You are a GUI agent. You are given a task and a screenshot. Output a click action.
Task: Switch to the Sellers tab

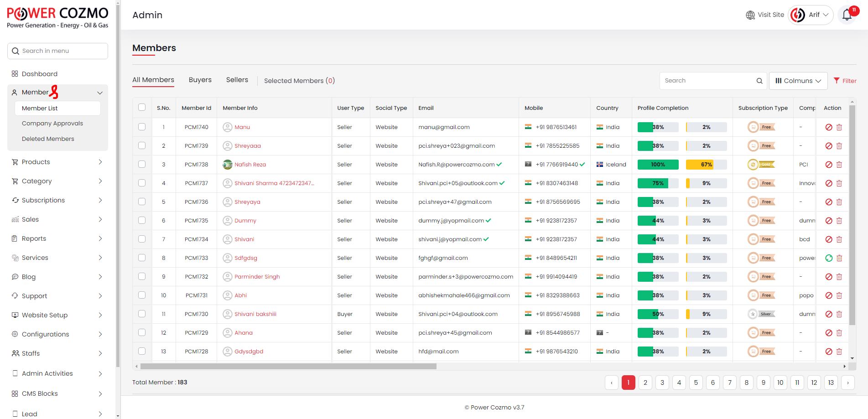pos(237,80)
